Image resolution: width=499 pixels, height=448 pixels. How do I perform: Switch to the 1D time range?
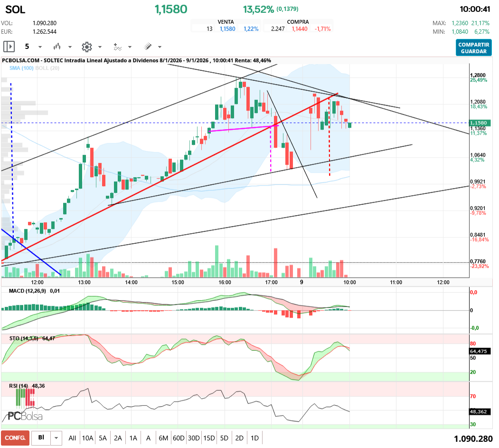pyautogui.click(x=254, y=438)
